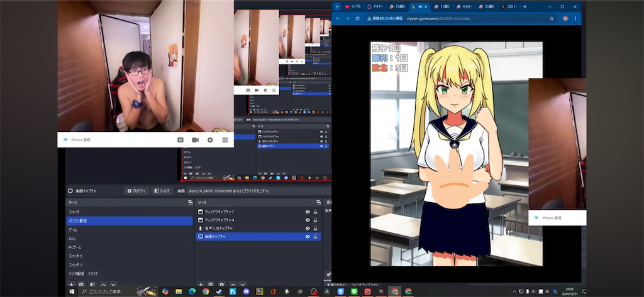The height and width of the screenshot is (297, 644).
Task: Start video recording in iPhone webcam window
Action: 195,140
